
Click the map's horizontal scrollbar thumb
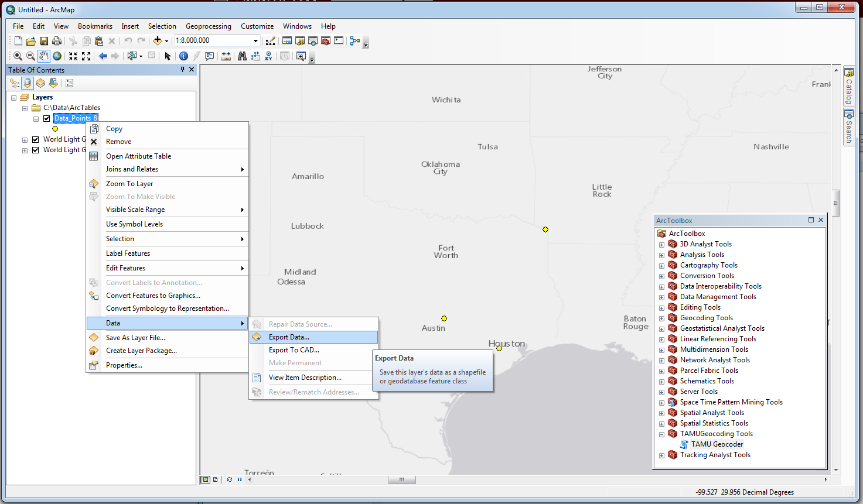pos(401,479)
